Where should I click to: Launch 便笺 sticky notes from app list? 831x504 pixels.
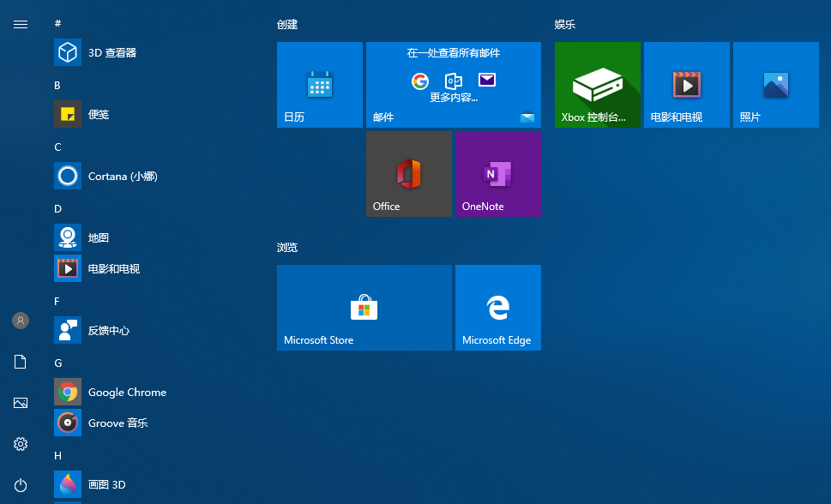click(x=68, y=115)
